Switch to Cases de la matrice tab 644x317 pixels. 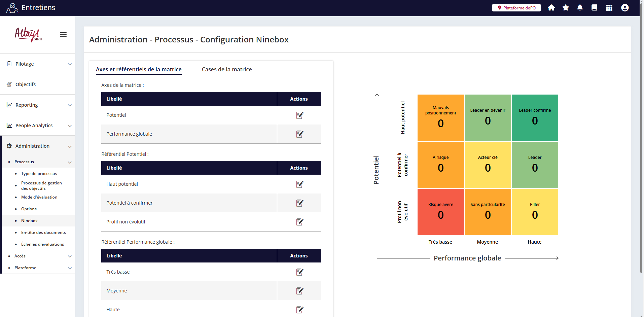226,69
